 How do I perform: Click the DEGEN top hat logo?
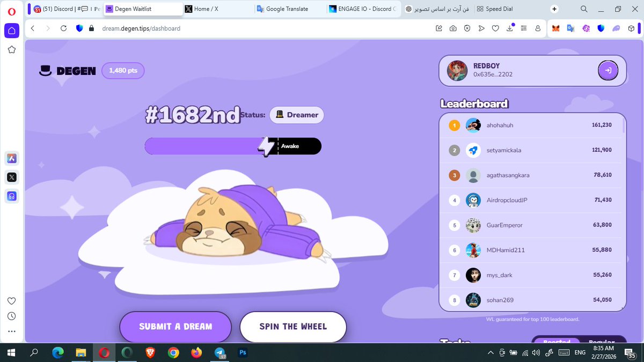pos(68,71)
